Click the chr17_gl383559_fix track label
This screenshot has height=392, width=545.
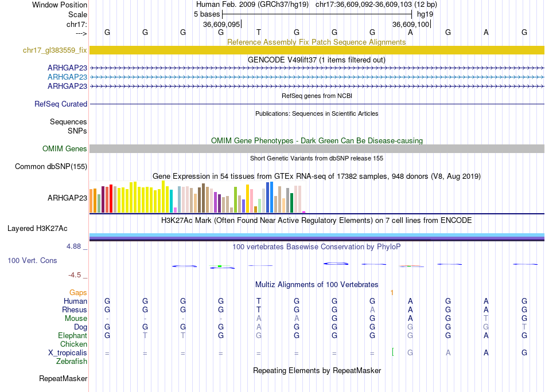pyautogui.click(x=54, y=50)
